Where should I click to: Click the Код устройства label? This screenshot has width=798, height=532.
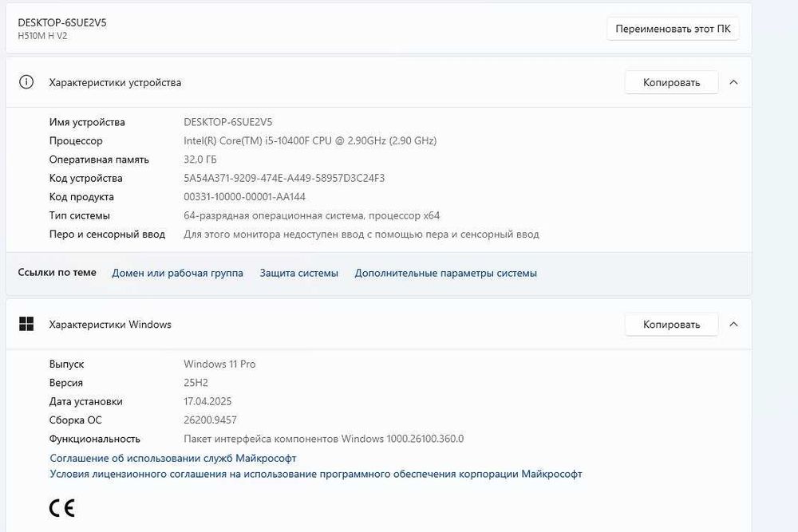coord(86,179)
